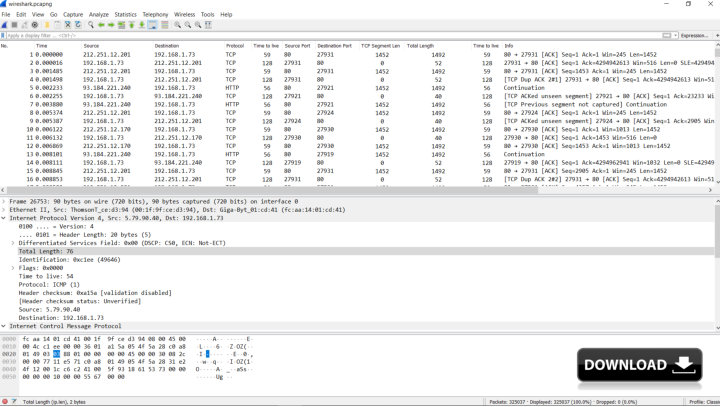Image resolution: width=720 pixels, height=407 pixels.
Task: Open the Analyze menu
Action: pos(99,14)
